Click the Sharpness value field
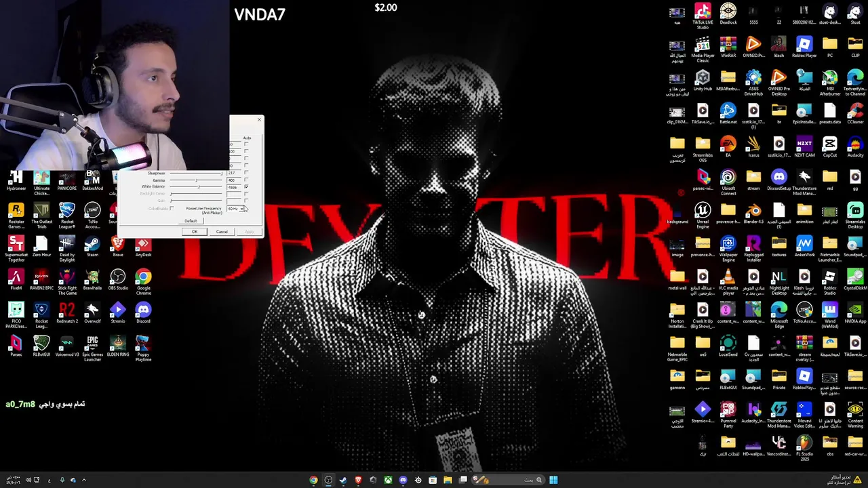The image size is (868, 488). point(233,174)
